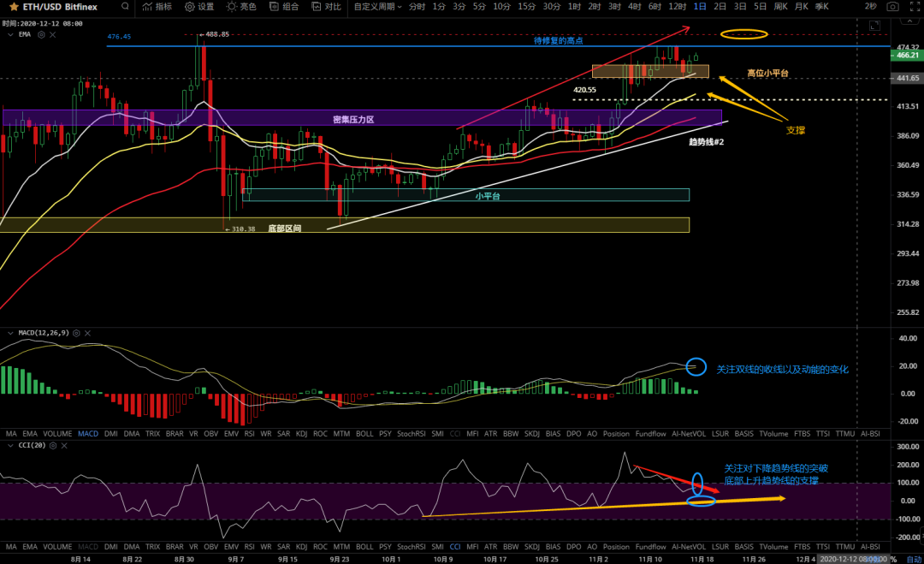924x564 pixels.
Task: Select the 4时 timeframe
Action: [x=634, y=7]
